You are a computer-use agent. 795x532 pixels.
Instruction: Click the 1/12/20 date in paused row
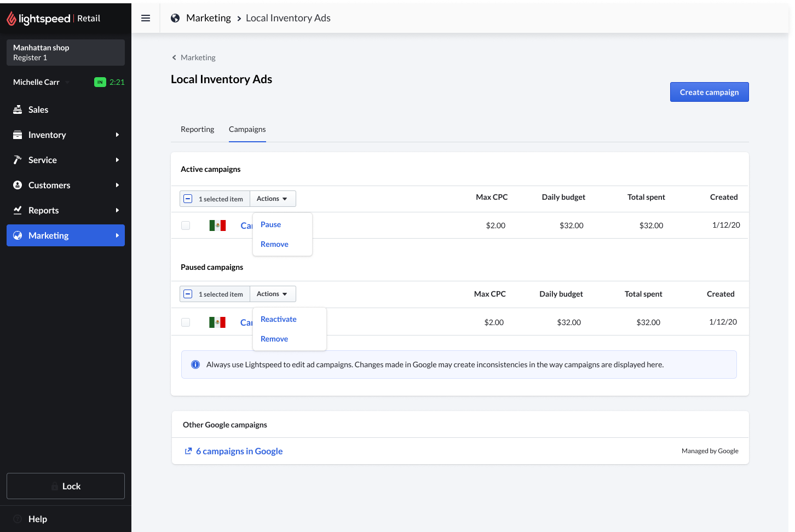(723, 322)
